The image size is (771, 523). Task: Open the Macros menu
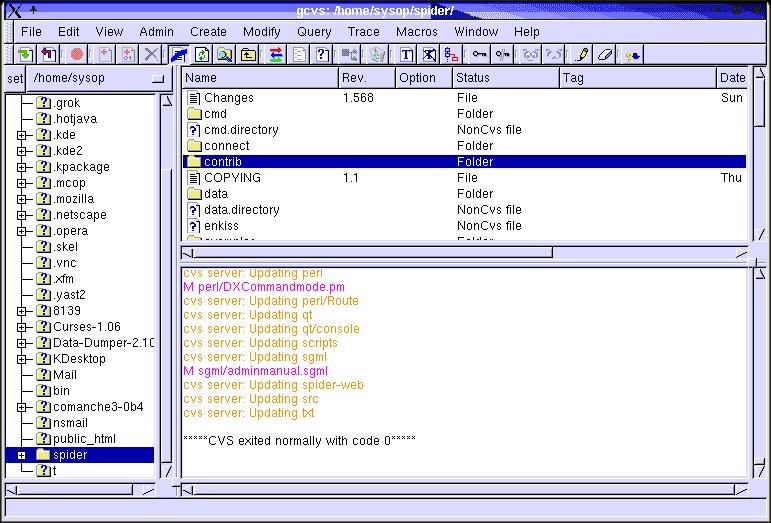416,31
